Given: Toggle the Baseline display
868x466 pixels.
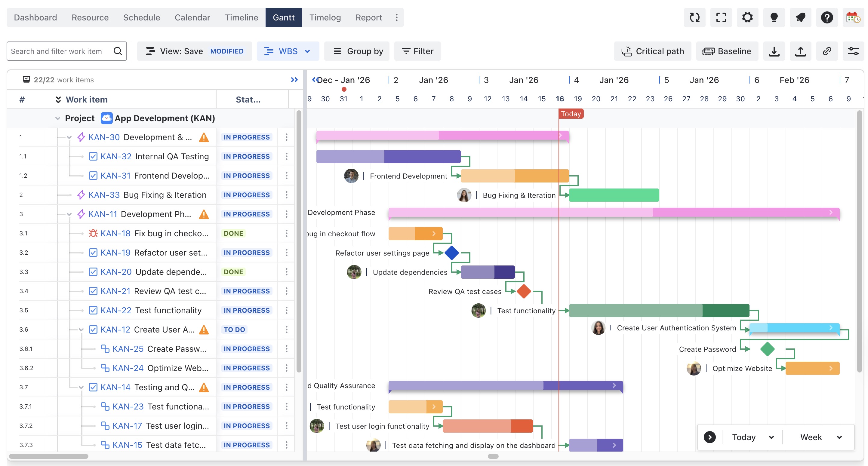Looking at the screenshot, I should (727, 51).
